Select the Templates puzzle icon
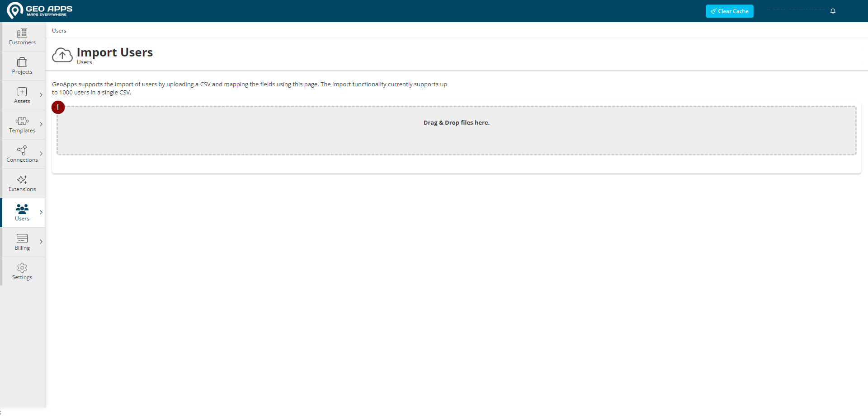Image resolution: width=868 pixels, height=416 pixels. 22,121
